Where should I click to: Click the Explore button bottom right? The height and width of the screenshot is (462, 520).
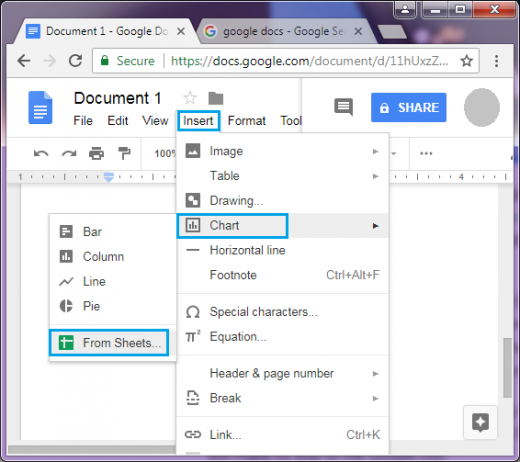point(480,422)
